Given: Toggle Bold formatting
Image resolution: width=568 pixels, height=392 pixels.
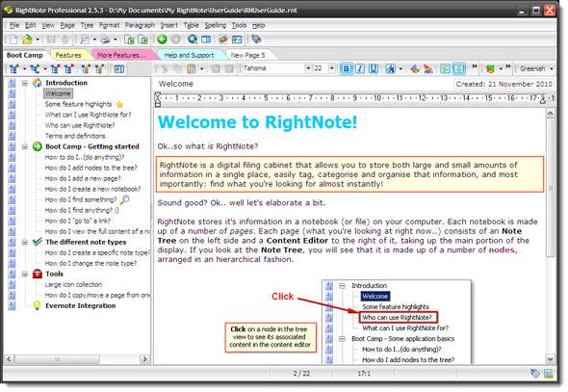Looking at the screenshot, I should click(x=347, y=68).
